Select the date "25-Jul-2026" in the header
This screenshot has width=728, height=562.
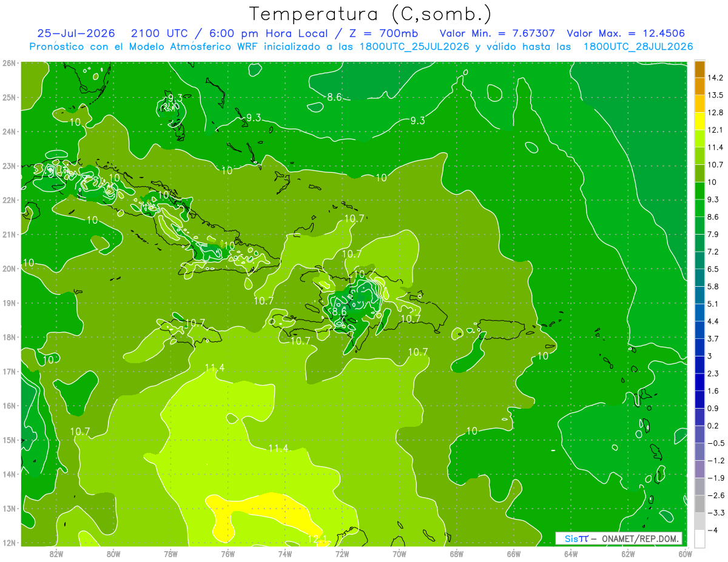tap(76, 33)
